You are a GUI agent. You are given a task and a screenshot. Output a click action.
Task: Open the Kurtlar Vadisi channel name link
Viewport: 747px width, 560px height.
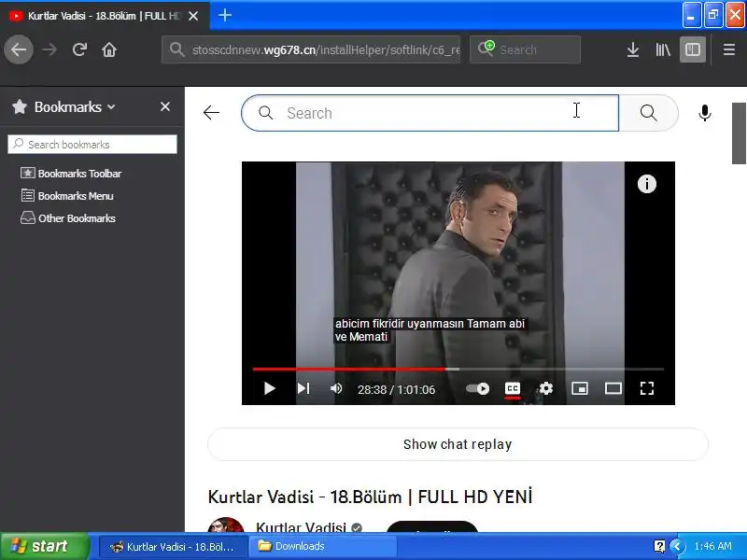[x=301, y=526]
